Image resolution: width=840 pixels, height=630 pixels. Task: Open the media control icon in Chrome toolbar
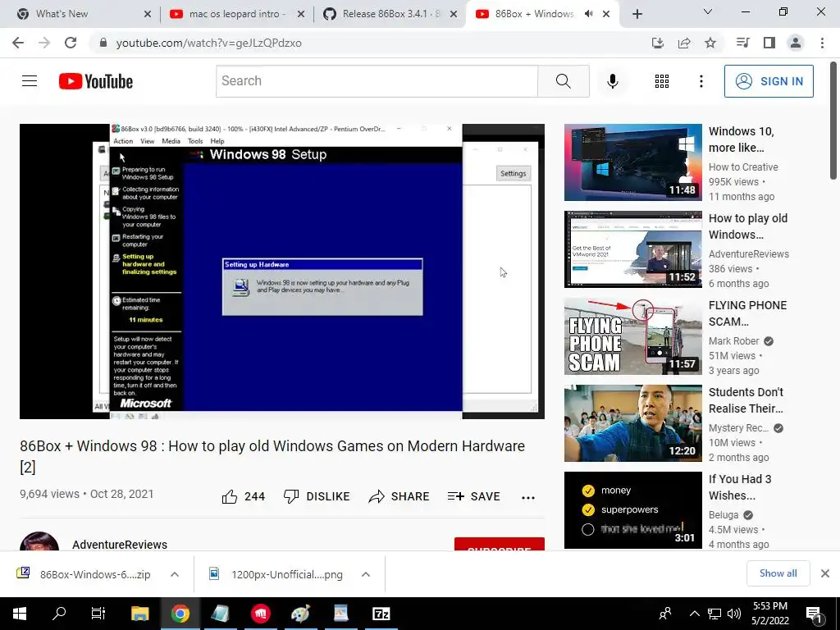pos(742,43)
